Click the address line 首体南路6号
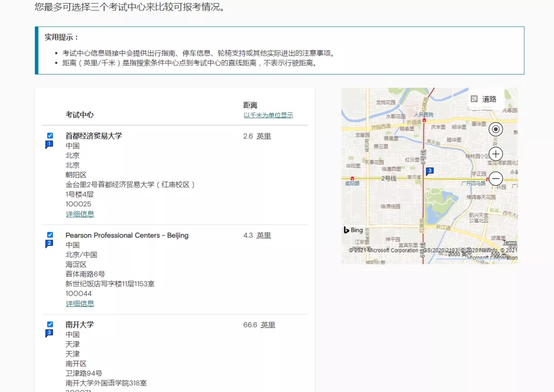This screenshot has width=554, height=392. pyautogui.click(x=85, y=274)
